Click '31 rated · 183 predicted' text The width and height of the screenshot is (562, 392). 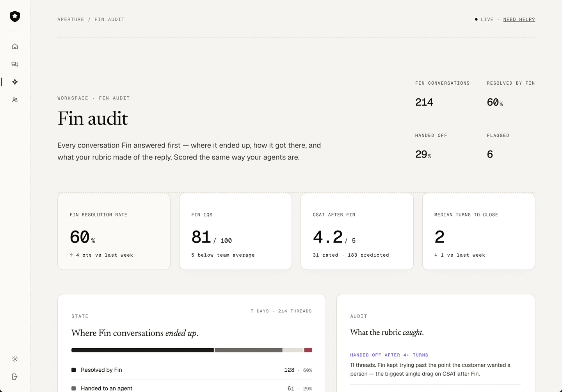[351, 255]
